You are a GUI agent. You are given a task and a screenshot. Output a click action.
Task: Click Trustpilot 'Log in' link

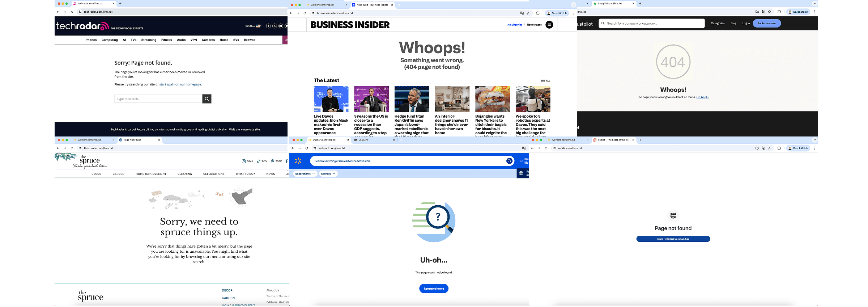tap(746, 23)
